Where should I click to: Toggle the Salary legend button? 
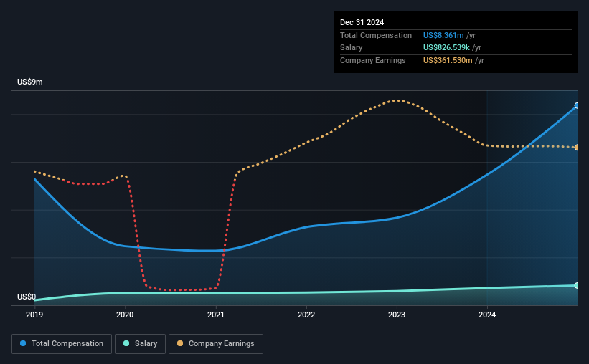pos(140,344)
